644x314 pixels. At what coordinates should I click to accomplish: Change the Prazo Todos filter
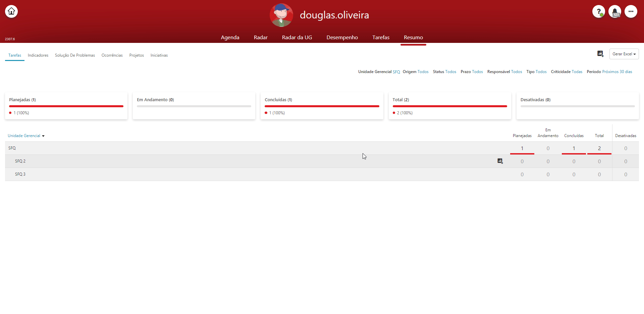[x=477, y=72]
